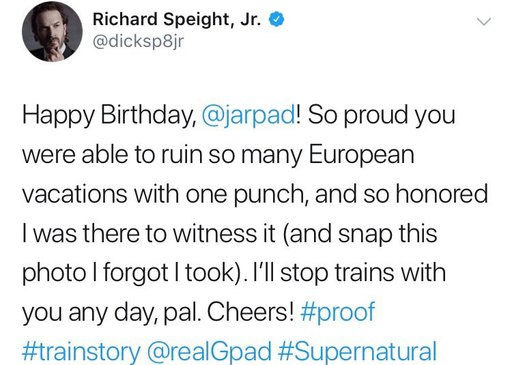Click the Richard Speight, Jr. display name
512x365 pixels.
[x=177, y=19]
